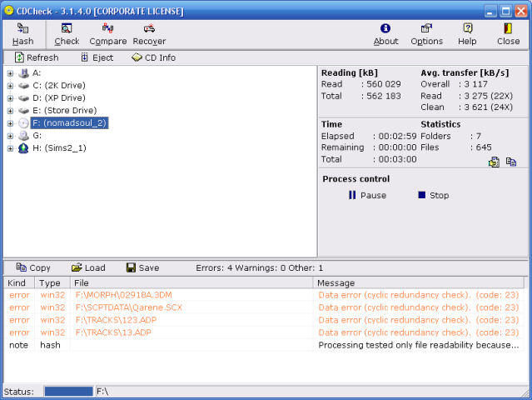Open the Hash tool
Image resolution: width=532 pixels, height=400 pixels.
point(23,34)
